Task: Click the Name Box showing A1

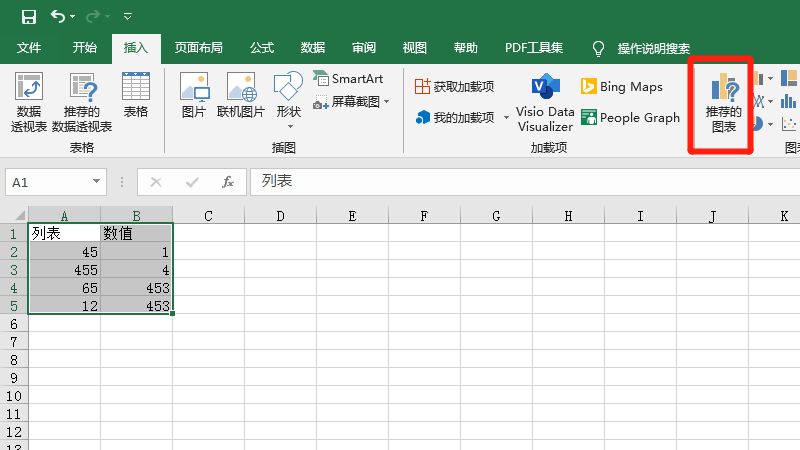Action: tap(48, 182)
